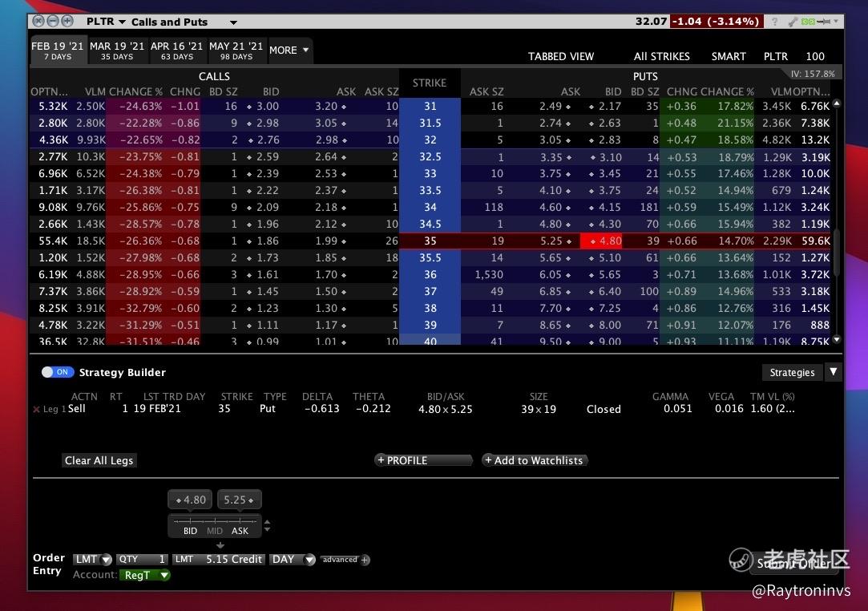
Task: Select the FEB 19 '21 expiration tab
Action: [58, 51]
